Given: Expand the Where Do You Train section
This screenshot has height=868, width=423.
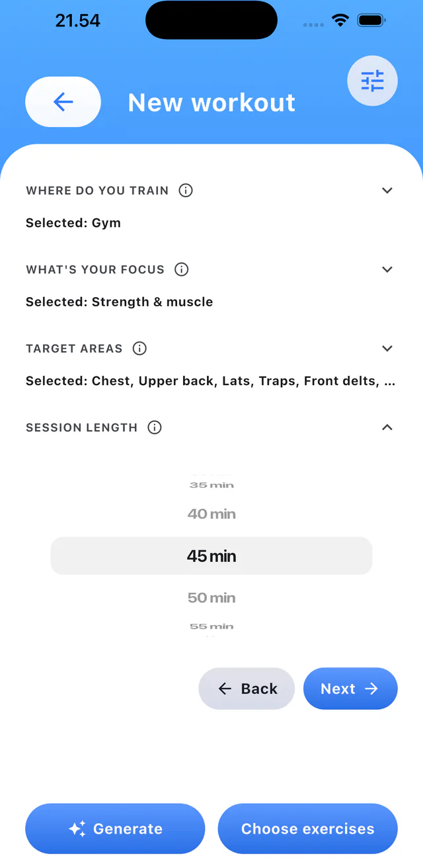Looking at the screenshot, I should pos(387,191).
